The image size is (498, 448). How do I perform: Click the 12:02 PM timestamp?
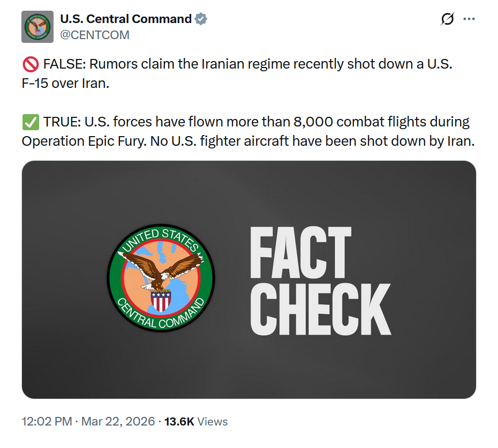click(x=47, y=422)
